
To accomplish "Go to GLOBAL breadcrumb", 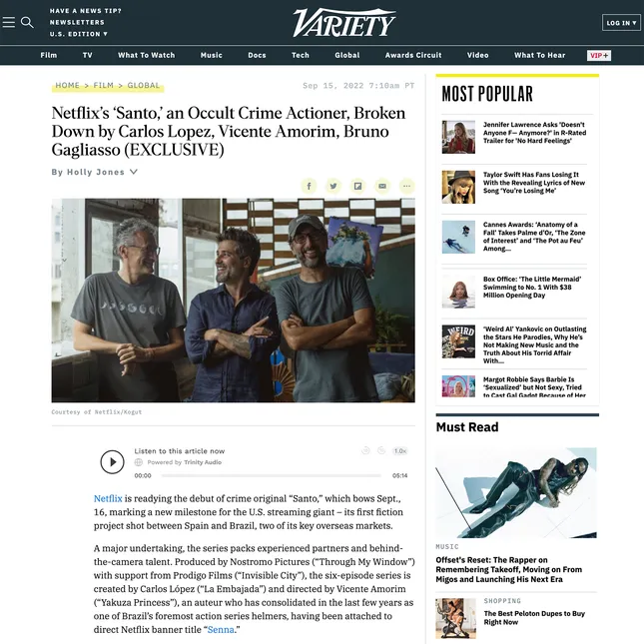I will (144, 86).
